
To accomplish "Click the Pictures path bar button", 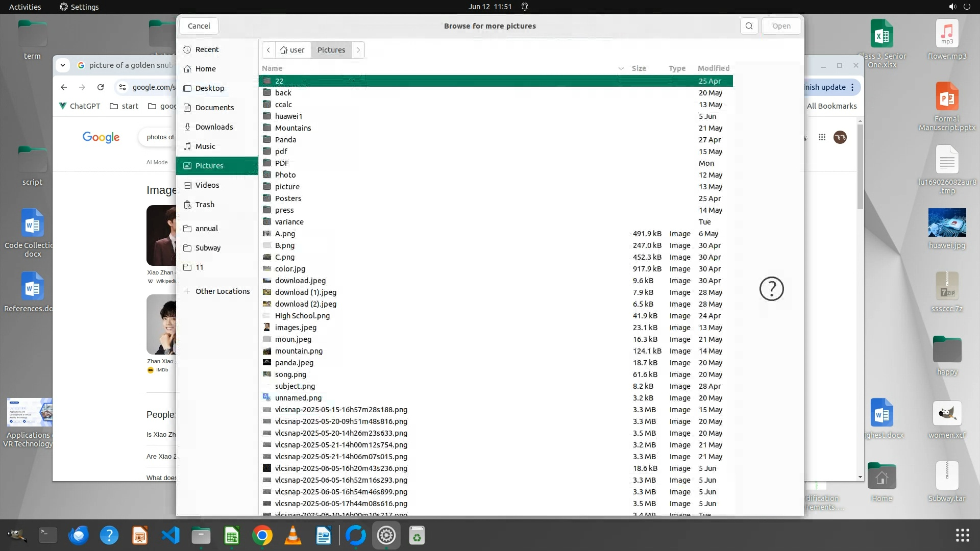I will click(x=331, y=50).
